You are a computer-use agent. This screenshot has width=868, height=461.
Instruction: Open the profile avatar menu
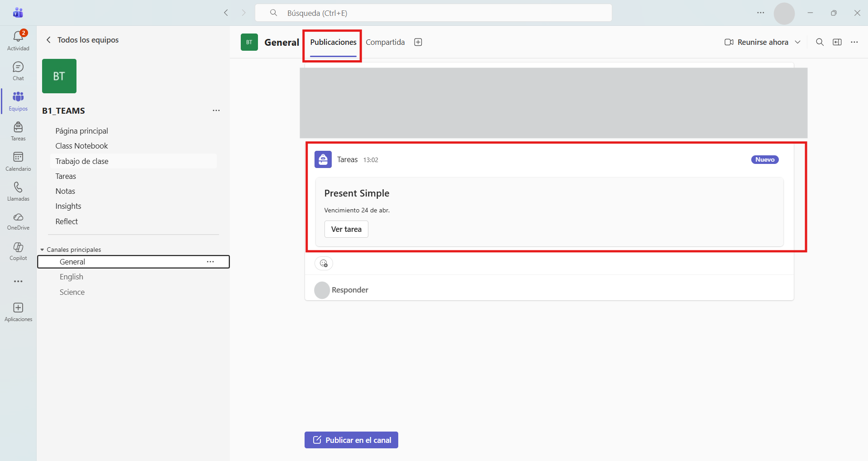(784, 13)
